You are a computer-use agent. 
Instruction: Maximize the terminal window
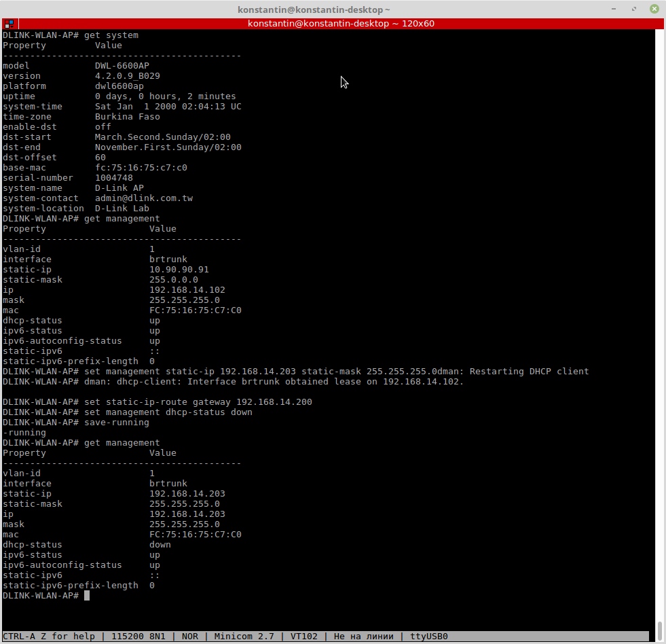click(x=635, y=9)
